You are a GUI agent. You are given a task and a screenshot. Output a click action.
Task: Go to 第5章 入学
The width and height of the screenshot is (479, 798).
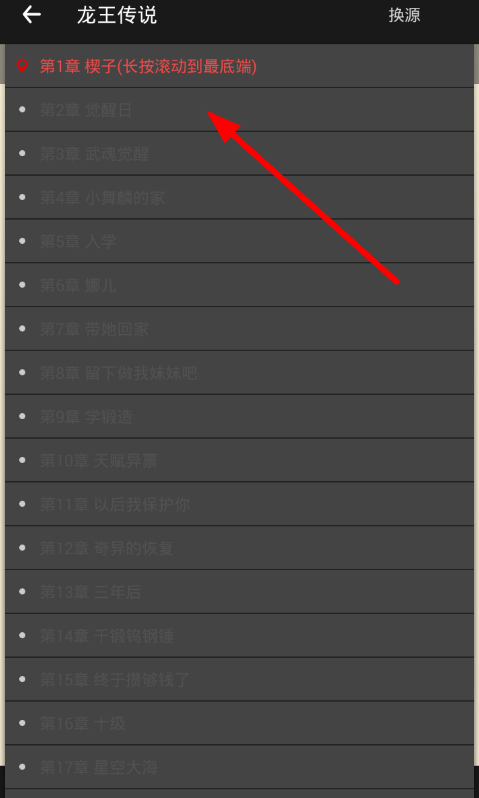coord(240,241)
